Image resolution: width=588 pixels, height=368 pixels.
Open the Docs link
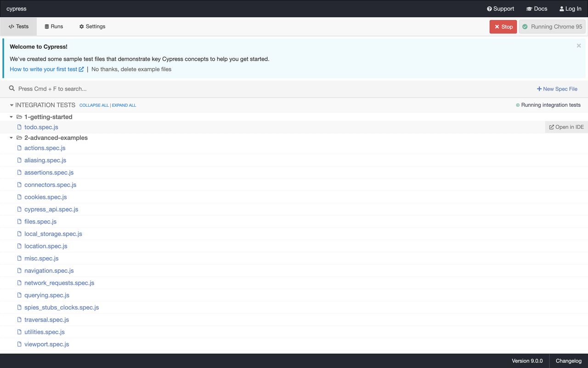click(x=537, y=9)
